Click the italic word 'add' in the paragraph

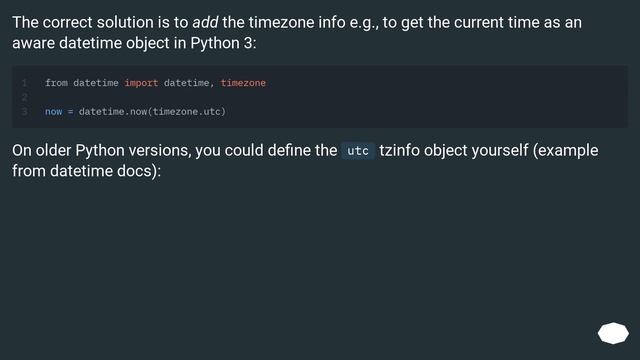pyautogui.click(x=205, y=22)
